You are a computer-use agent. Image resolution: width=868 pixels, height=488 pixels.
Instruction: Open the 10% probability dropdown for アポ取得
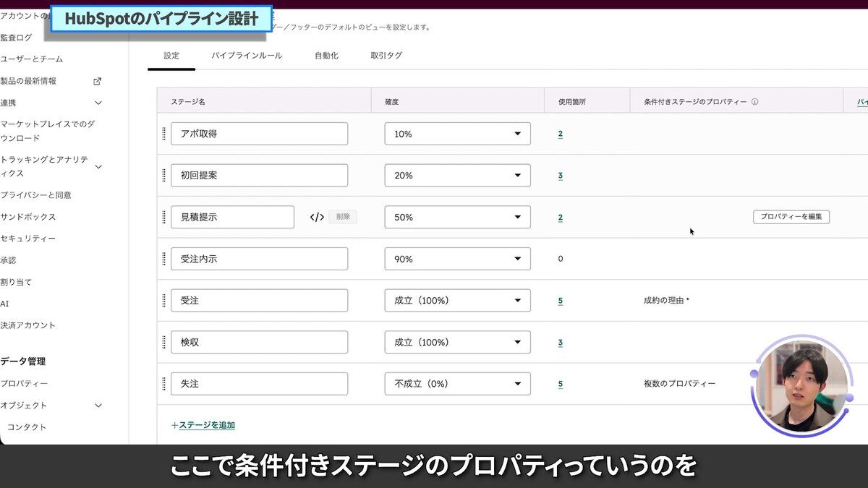click(x=457, y=134)
